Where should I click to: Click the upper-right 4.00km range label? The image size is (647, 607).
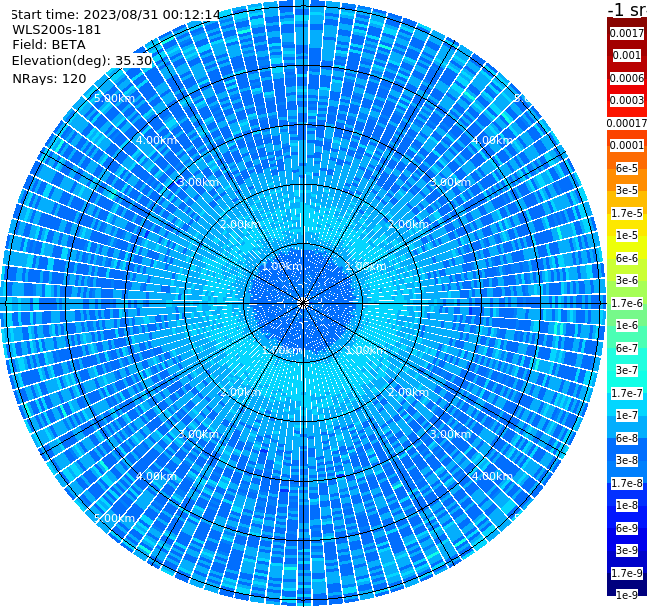click(492, 140)
